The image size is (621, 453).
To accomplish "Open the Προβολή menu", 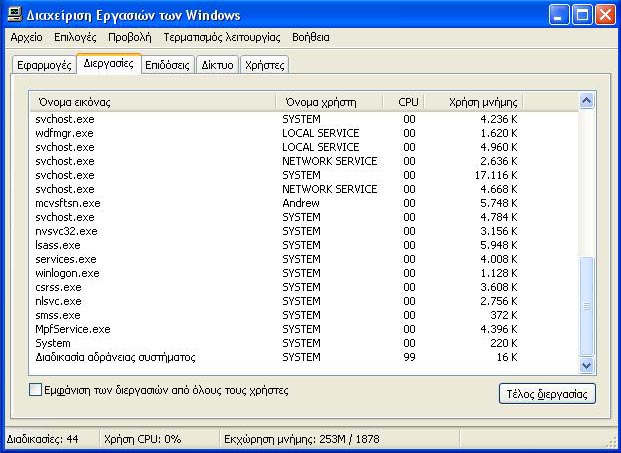I will point(129,37).
